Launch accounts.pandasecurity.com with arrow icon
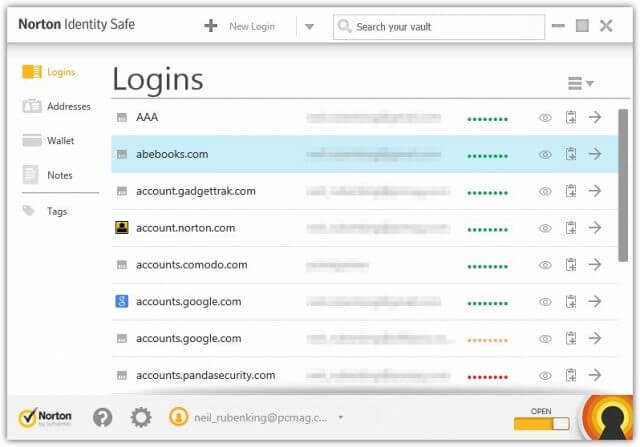 [x=595, y=375]
